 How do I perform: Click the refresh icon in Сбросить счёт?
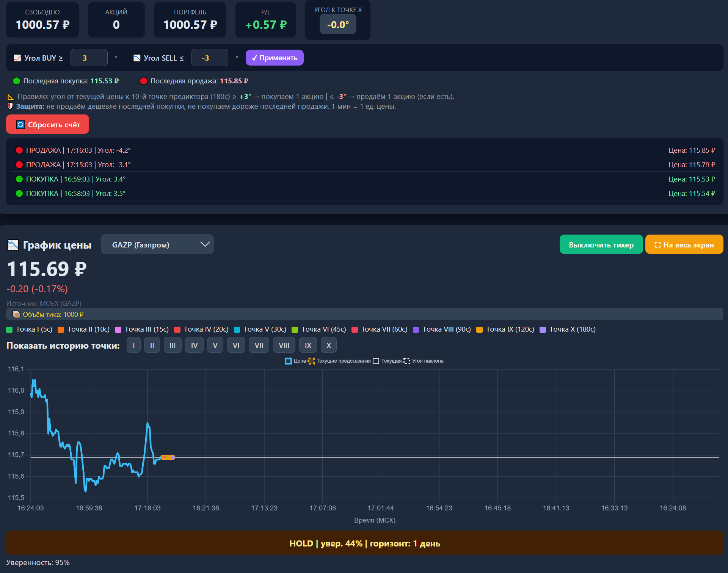coord(20,125)
